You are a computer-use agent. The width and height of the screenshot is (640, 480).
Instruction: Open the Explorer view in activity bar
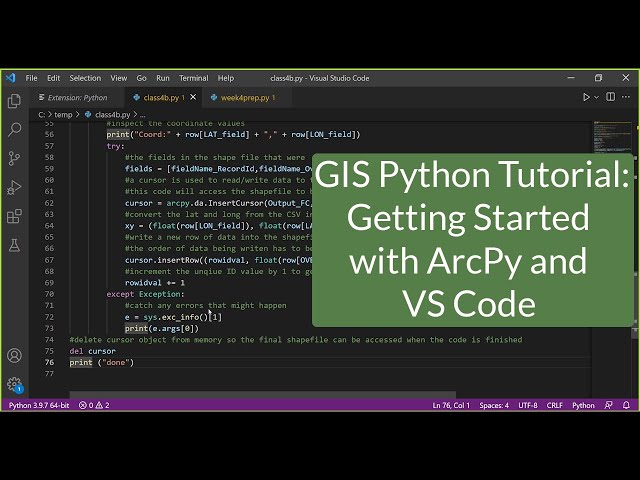(x=14, y=101)
